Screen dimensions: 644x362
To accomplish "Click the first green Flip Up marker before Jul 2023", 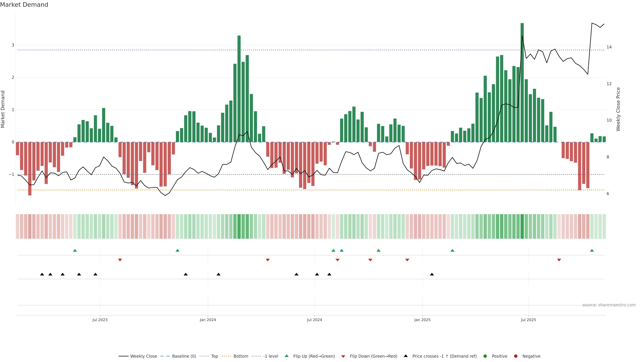I will coord(75,251).
